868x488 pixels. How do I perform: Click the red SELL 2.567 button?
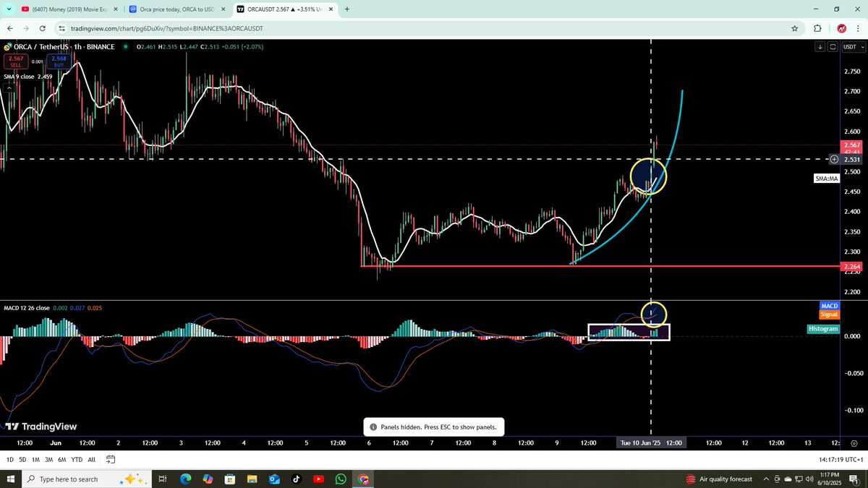(x=15, y=62)
